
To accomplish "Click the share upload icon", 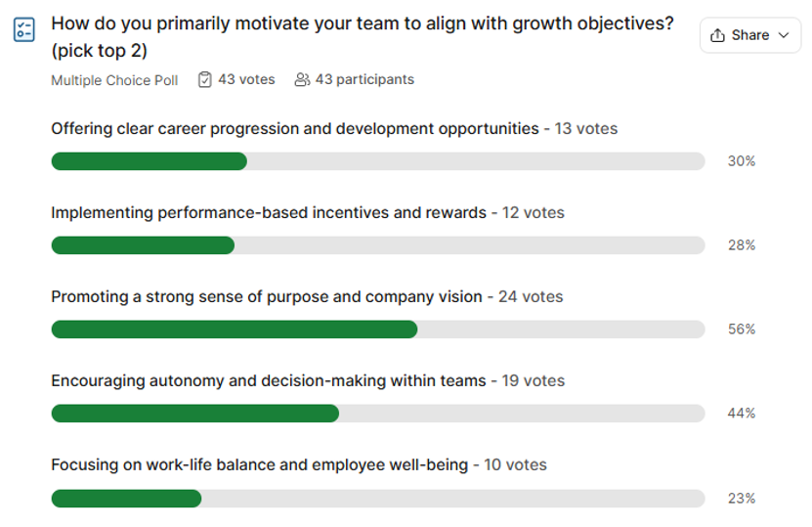I will (x=718, y=35).
